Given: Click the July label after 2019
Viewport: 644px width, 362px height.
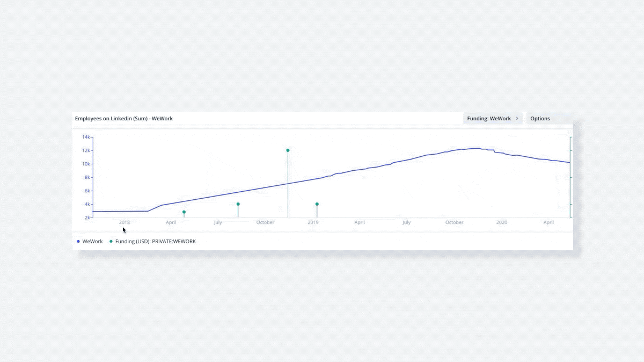Looking at the screenshot, I should pyautogui.click(x=406, y=222).
